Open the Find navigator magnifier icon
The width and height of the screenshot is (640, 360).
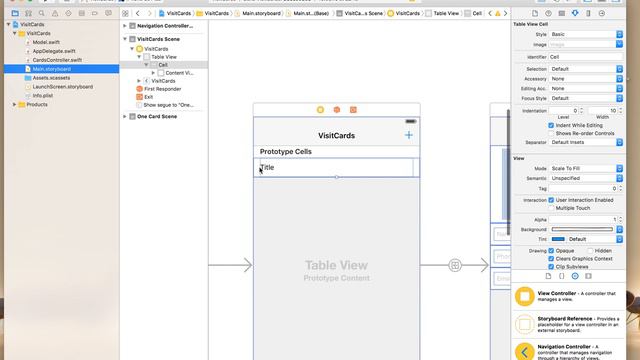pyautogui.click(x=42, y=13)
